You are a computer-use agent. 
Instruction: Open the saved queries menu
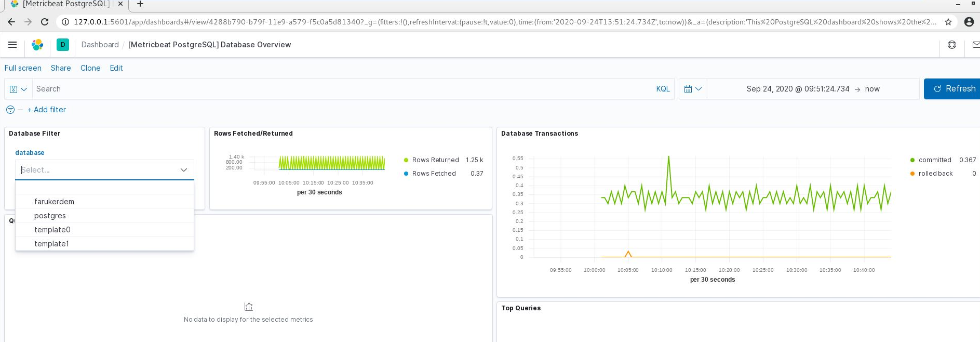pyautogui.click(x=18, y=89)
